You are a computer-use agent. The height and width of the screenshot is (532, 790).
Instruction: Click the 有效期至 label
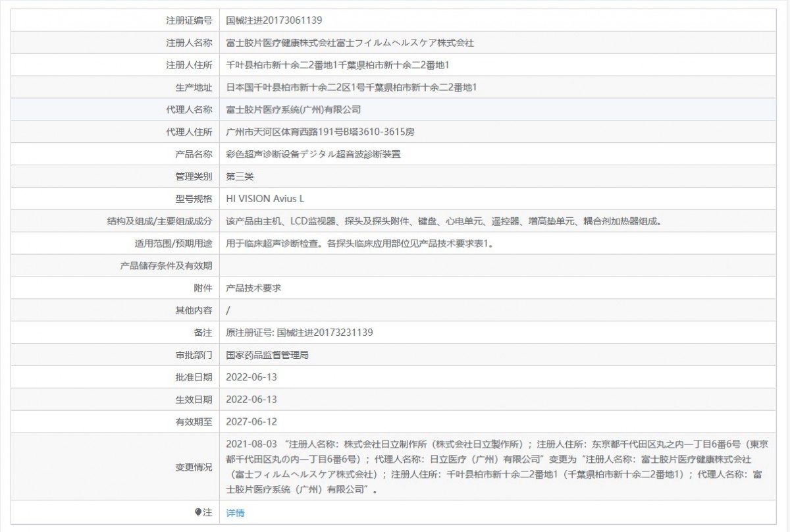194,421
